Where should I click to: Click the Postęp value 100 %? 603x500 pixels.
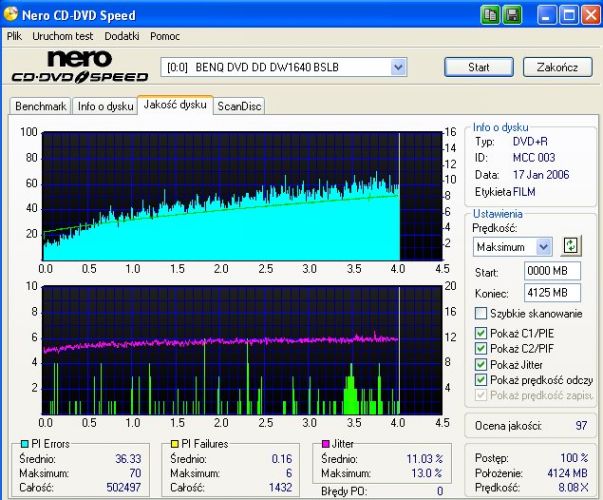pyautogui.click(x=574, y=458)
